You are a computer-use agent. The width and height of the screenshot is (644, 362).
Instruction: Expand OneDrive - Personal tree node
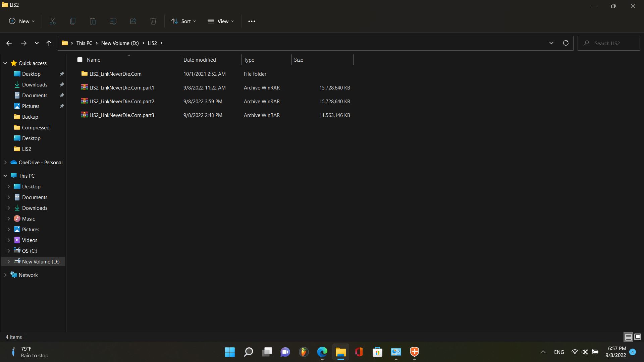coord(5,162)
